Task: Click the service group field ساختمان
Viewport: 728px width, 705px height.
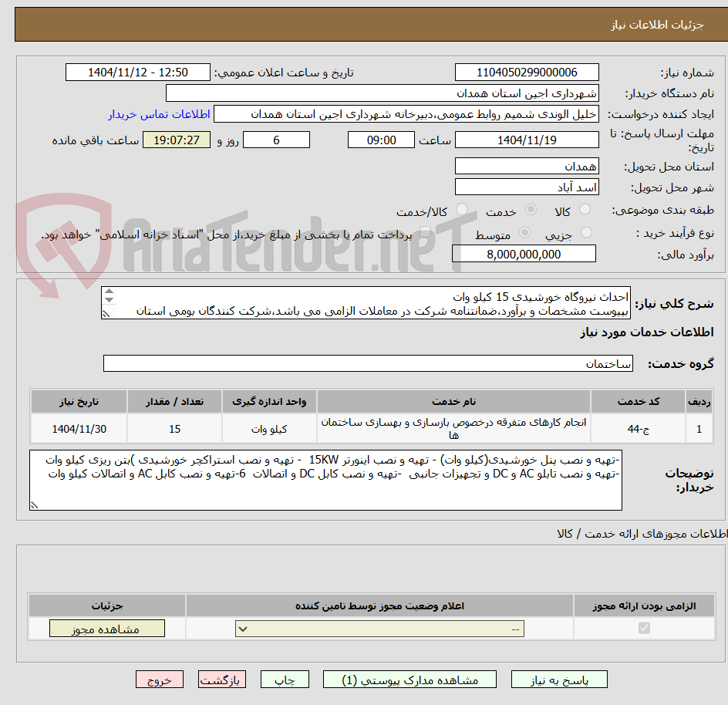Action: (x=368, y=363)
